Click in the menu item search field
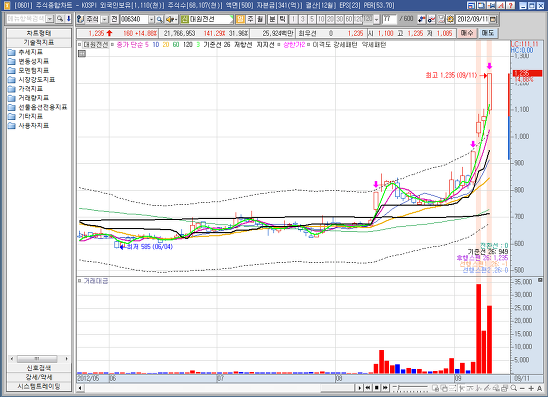The width and height of the screenshot is (548, 397). (x=27, y=19)
